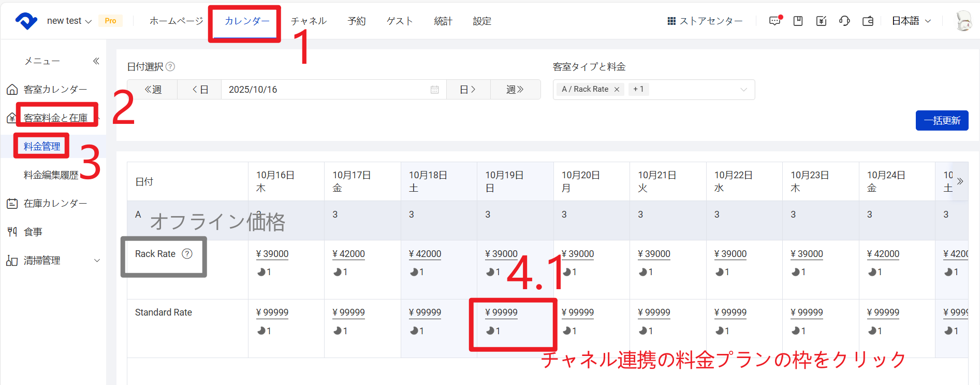Switch to the チャネル tab
980x385 pixels.
coord(309,21)
